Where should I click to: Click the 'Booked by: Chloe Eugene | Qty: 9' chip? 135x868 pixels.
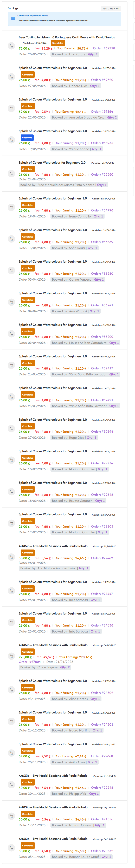coord(45,667)
